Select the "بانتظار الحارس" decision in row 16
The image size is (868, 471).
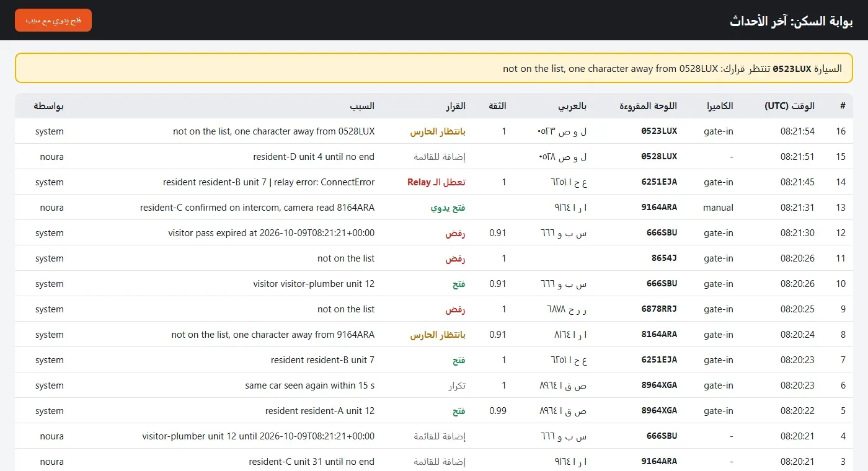(x=438, y=131)
